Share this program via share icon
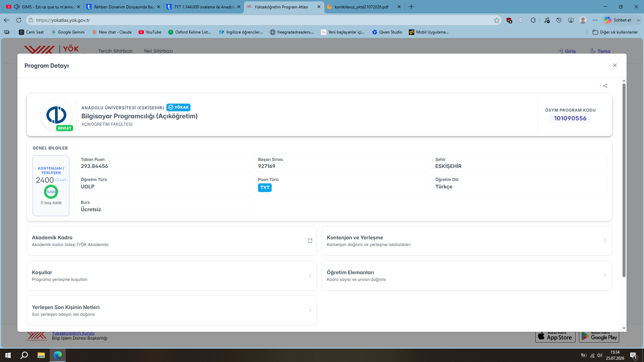 (605, 86)
